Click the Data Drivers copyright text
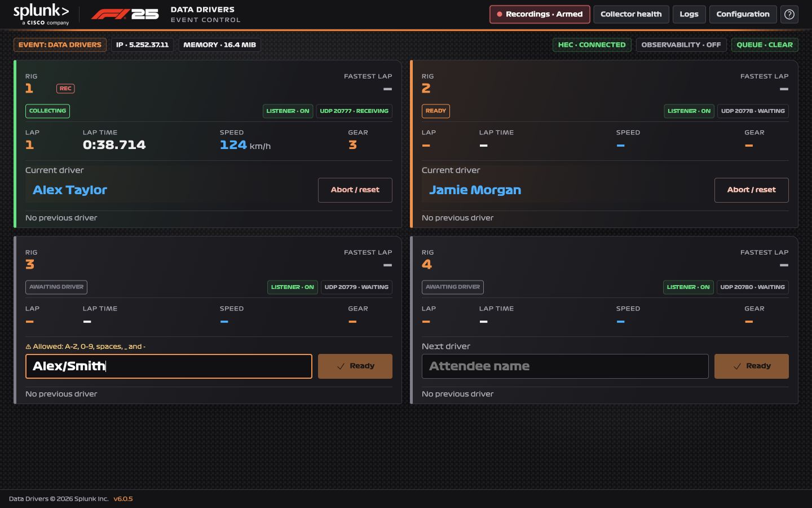 [x=59, y=499]
